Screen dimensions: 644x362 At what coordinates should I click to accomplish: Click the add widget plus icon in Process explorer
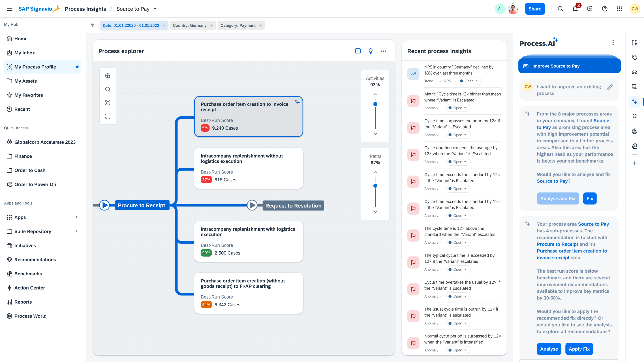pyautogui.click(x=358, y=51)
